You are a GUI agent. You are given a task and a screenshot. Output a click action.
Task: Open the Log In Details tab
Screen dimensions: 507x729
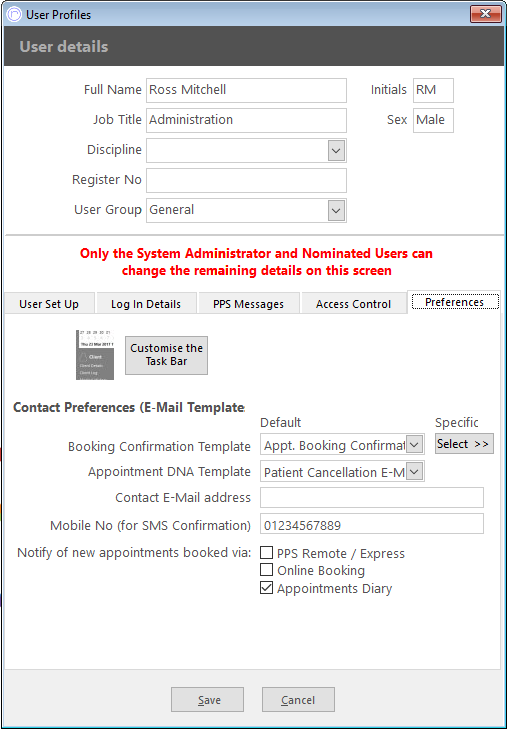[146, 304]
